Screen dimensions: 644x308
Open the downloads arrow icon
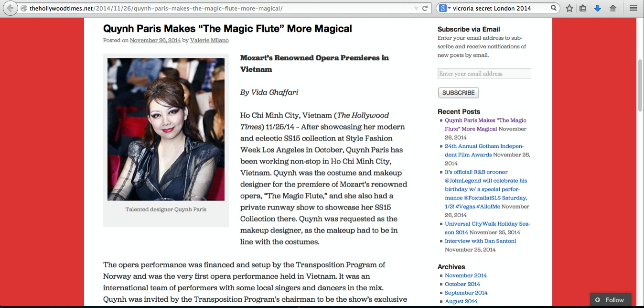coord(598,8)
